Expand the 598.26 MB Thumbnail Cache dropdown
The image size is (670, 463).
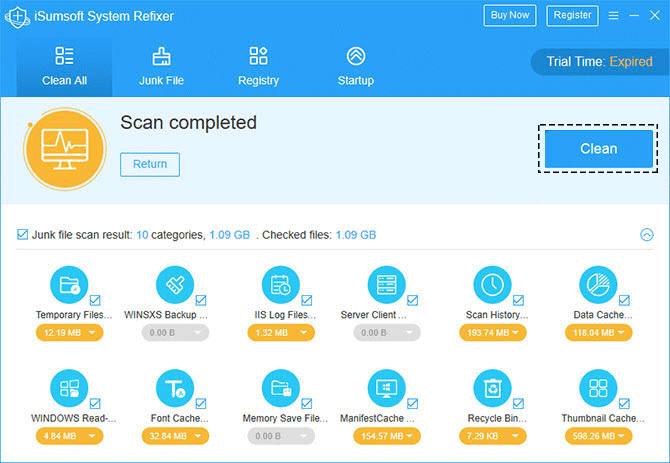pos(598,436)
